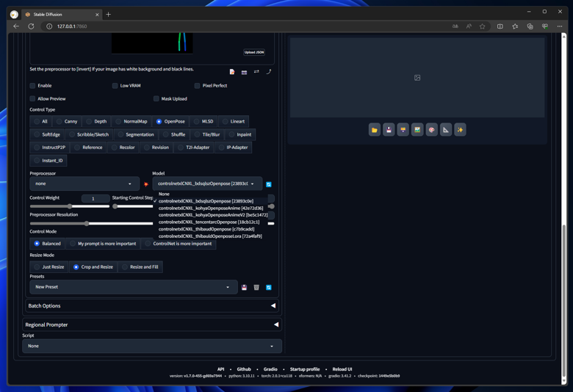
Task: Click the floppy disk save image icon
Action: [389, 130]
